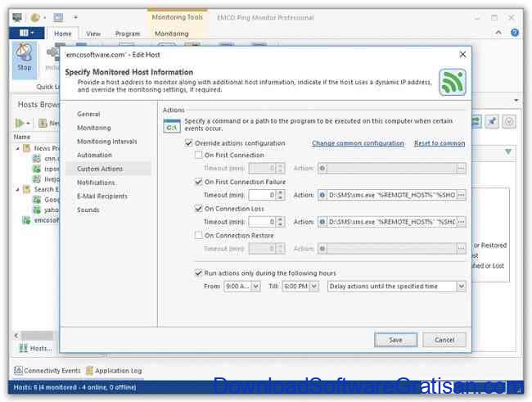Image resolution: width=532 pixels, height=402 pixels.
Task: Uncheck On First Connection Failure checkbox
Action: coord(199,182)
